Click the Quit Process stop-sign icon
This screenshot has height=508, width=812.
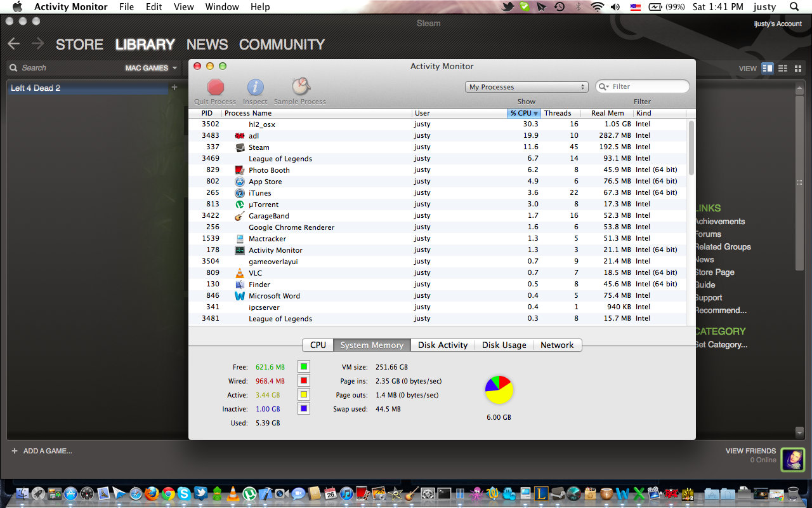[216, 87]
